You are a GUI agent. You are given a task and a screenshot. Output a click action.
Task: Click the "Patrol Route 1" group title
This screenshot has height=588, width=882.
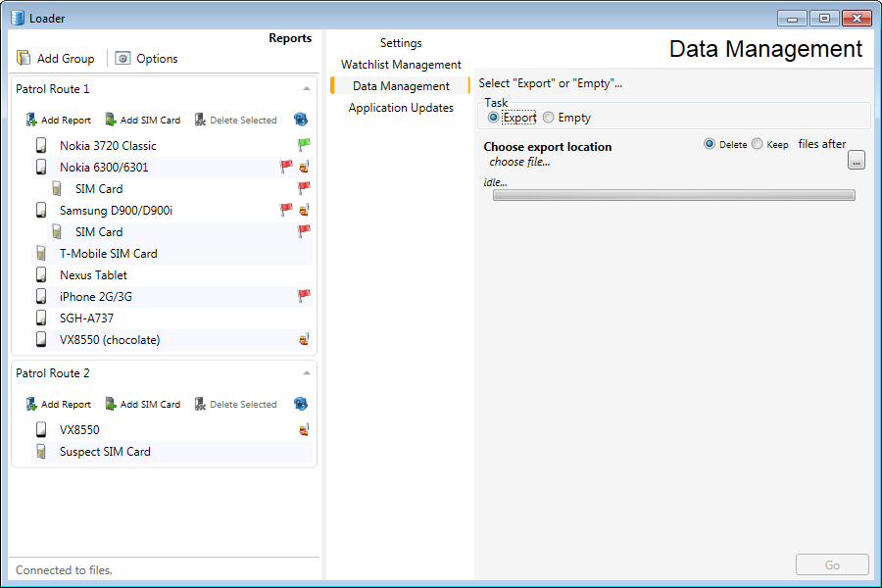52,89
